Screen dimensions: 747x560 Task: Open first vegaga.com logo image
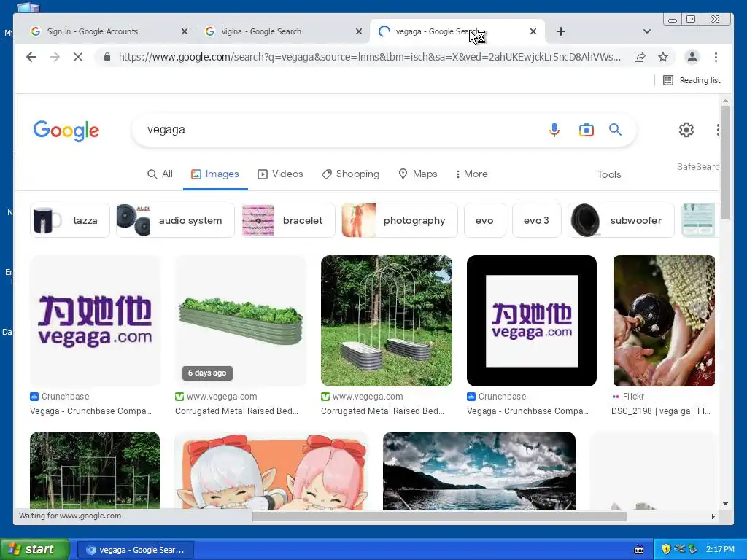tap(96, 321)
